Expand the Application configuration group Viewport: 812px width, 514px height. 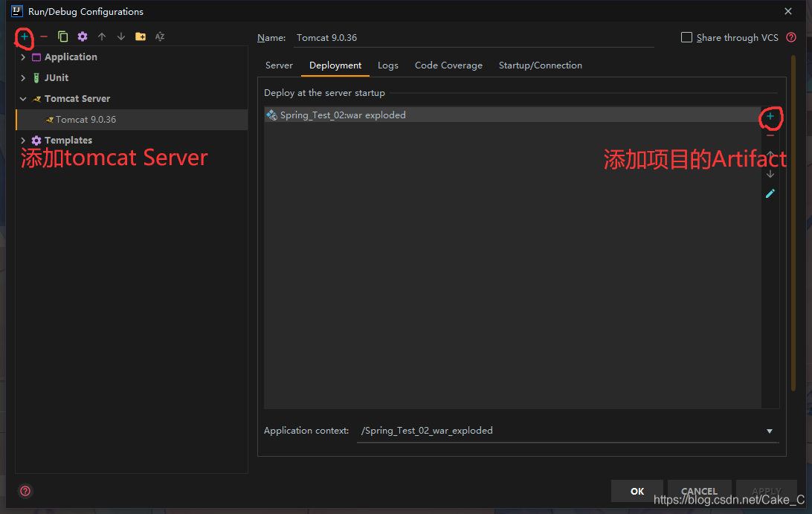pyautogui.click(x=23, y=57)
